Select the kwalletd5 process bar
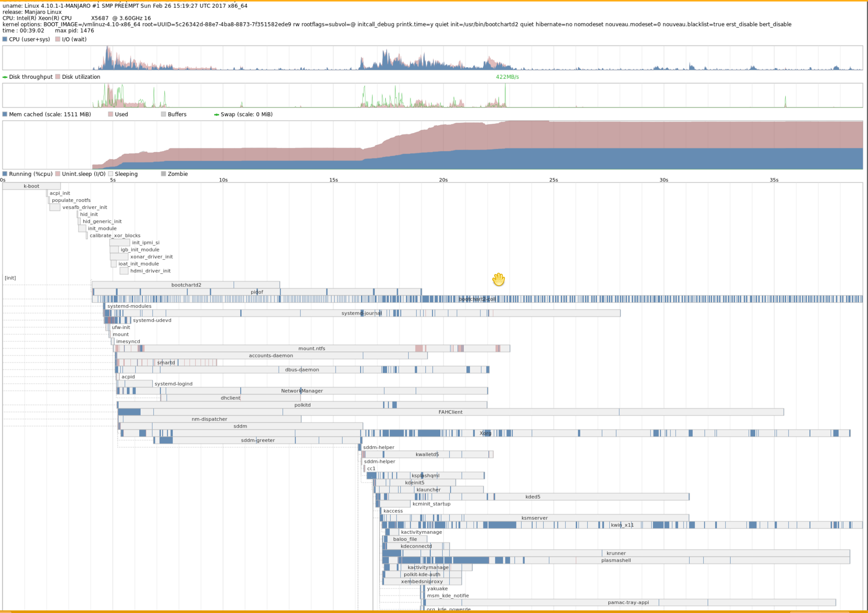The height and width of the screenshot is (613, 868). tap(427, 454)
